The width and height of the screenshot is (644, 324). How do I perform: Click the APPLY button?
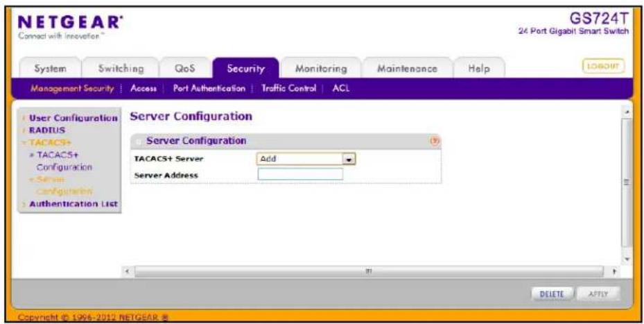coord(598,294)
